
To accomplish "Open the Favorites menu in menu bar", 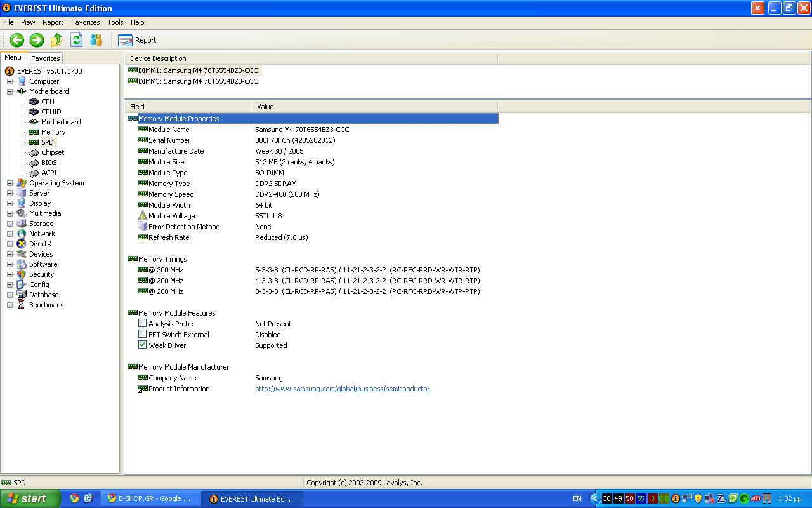I will 85,22.
